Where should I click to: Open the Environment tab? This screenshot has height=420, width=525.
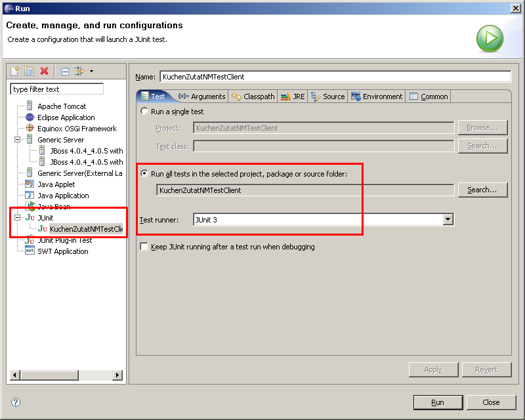376,96
